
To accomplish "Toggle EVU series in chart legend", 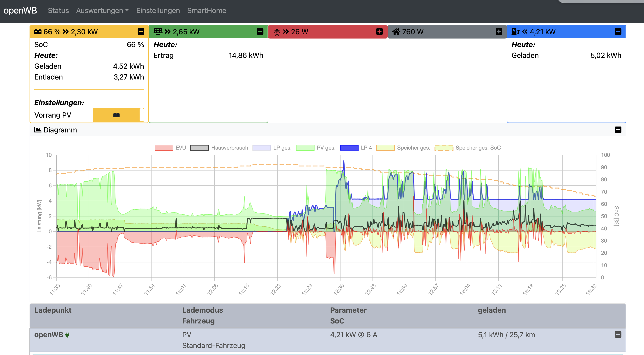I will [164, 148].
